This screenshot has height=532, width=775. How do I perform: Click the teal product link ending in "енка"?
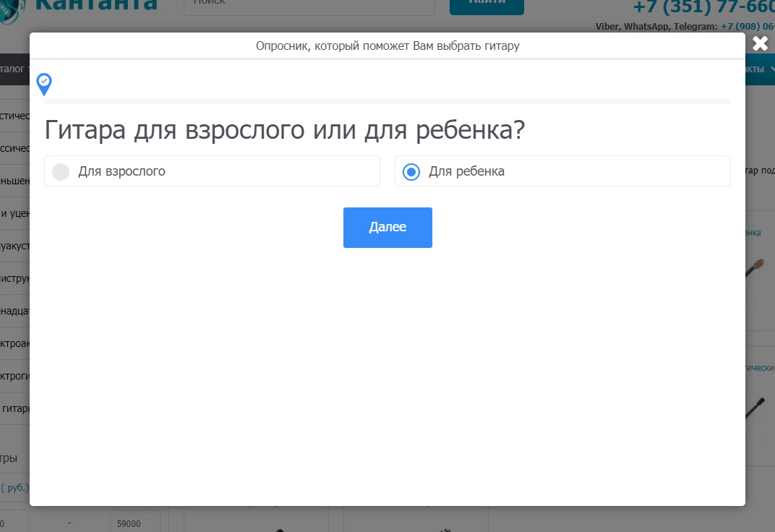point(753,233)
